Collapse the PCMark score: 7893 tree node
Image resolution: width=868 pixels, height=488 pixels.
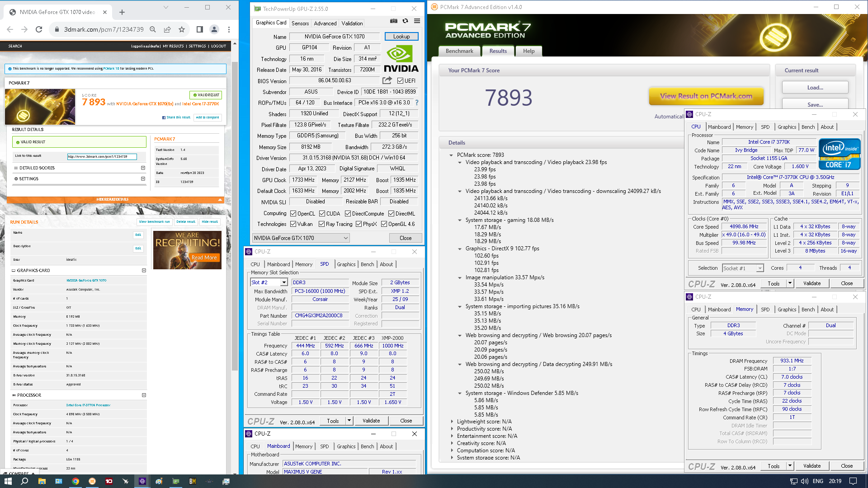pyautogui.click(x=451, y=155)
